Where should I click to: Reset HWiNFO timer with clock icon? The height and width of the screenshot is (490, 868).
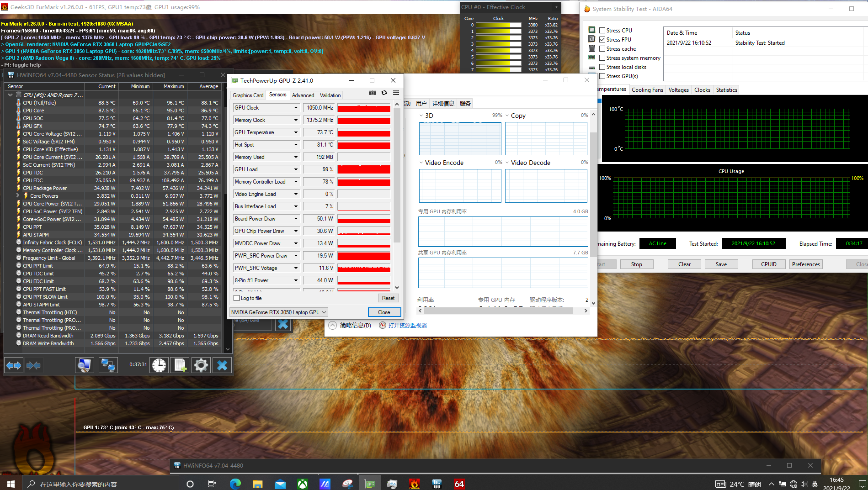[159, 365]
